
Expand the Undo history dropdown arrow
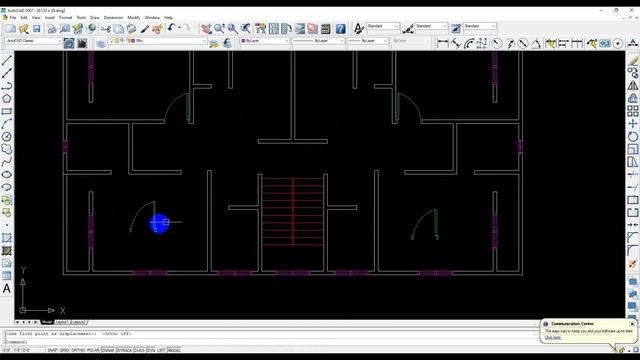179,28
